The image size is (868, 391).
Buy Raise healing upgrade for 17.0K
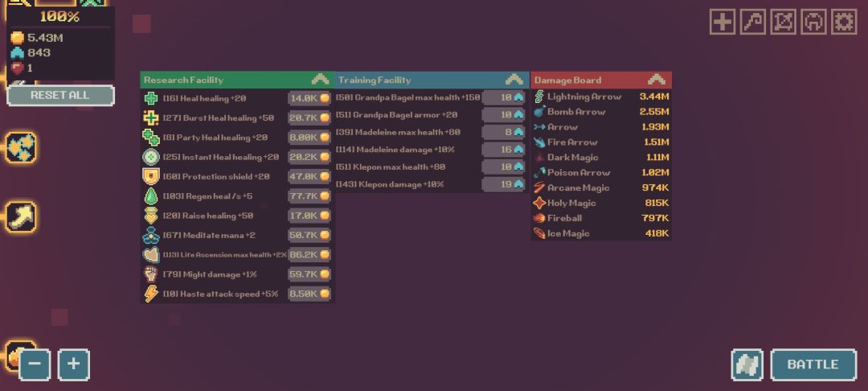pyautogui.click(x=309, y=216)
